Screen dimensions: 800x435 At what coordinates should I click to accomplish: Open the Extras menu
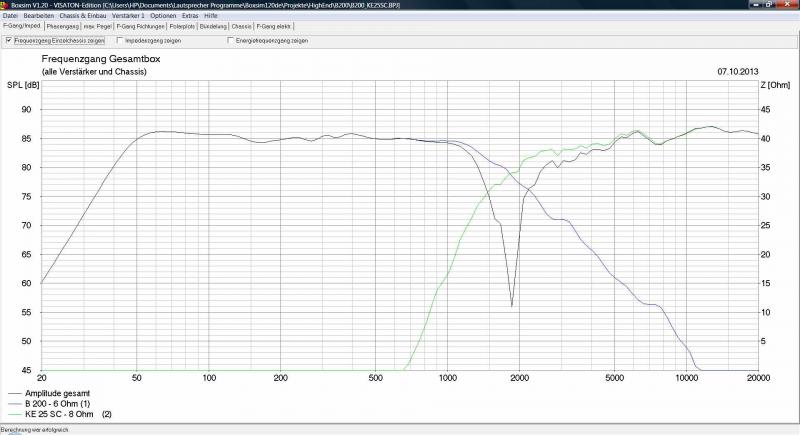click(x=190, y=16)
